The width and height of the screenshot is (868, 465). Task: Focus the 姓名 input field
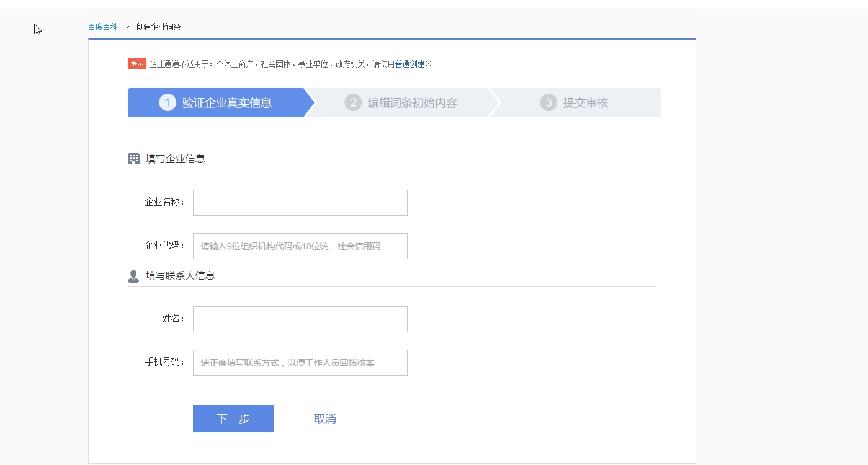click(300, 319)
